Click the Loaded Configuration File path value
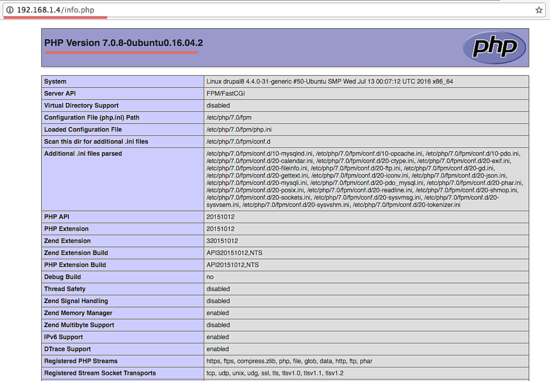Screen dimensions: 550x381 [239, 129]
